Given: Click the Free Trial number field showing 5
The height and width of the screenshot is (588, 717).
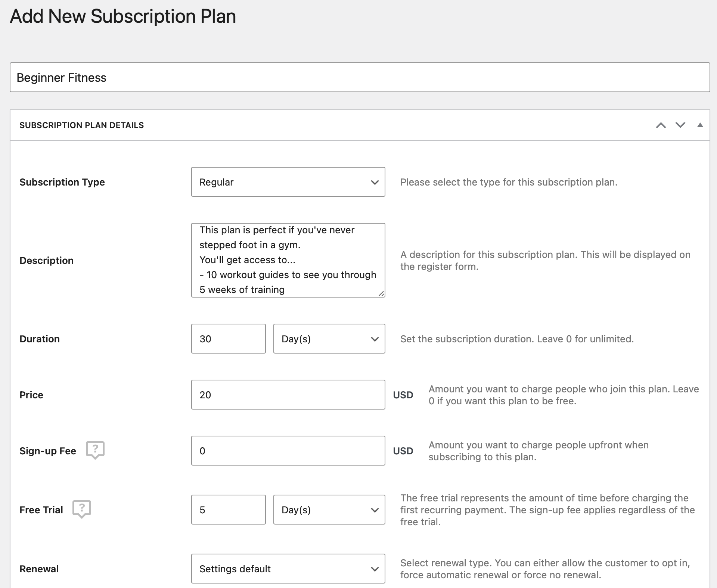Looking at the screenshot, I should point(228,510).
